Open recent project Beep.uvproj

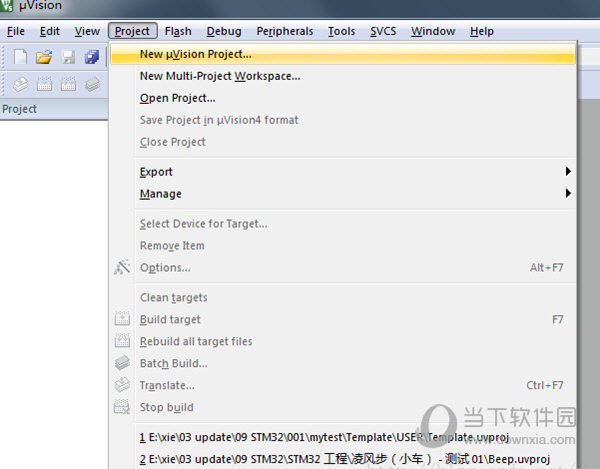coord(342,459)
